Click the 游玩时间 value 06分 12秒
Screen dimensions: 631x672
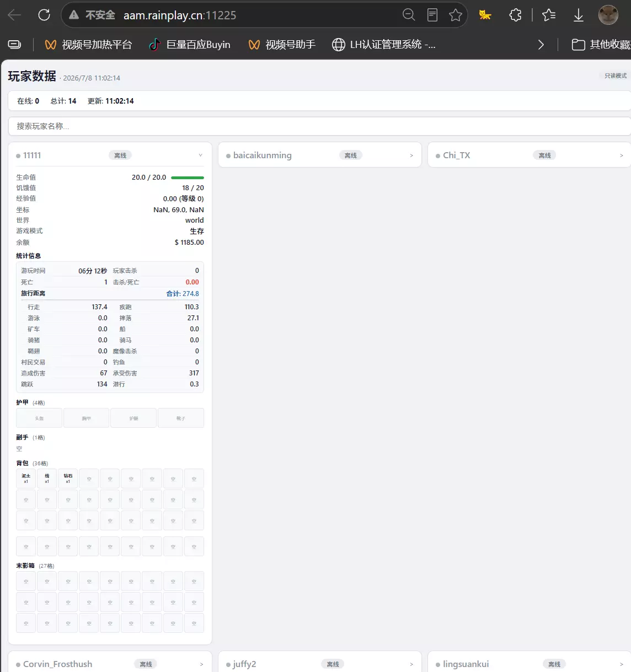tap(93, 271)
